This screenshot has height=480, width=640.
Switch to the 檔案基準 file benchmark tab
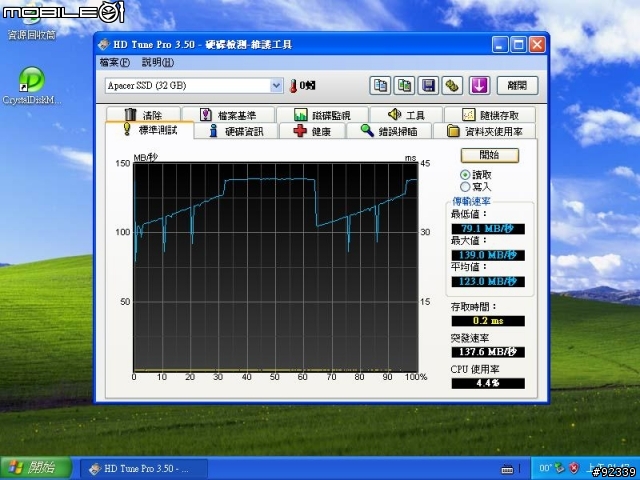[x=229, y=115]
